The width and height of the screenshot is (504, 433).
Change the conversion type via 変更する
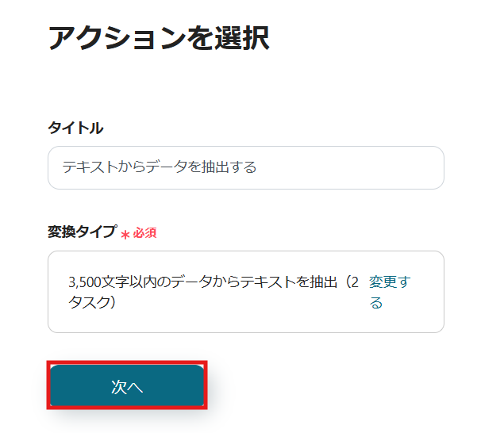pyautogui.click(x=389, y=292)
